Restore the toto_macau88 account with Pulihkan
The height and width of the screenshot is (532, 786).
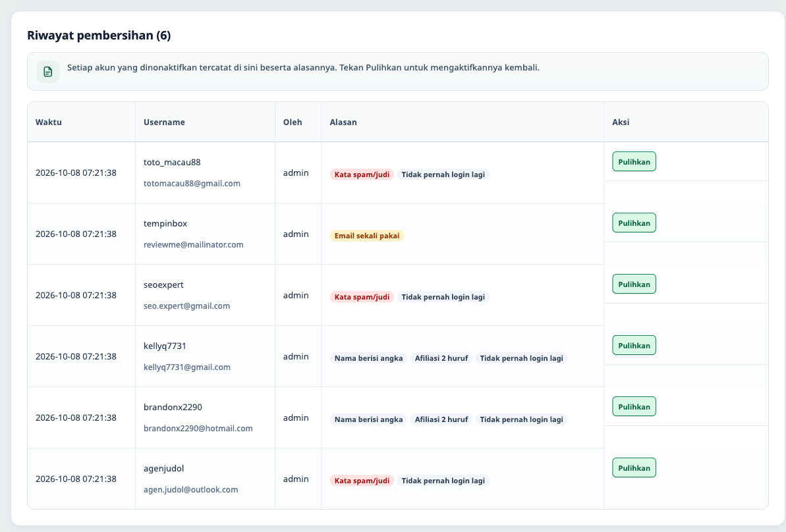(634, 161)
